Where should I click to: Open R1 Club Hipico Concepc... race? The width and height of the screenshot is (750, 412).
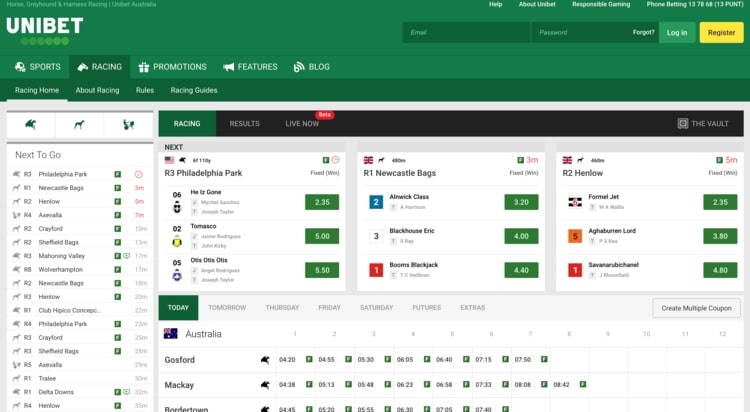(80, 310)
